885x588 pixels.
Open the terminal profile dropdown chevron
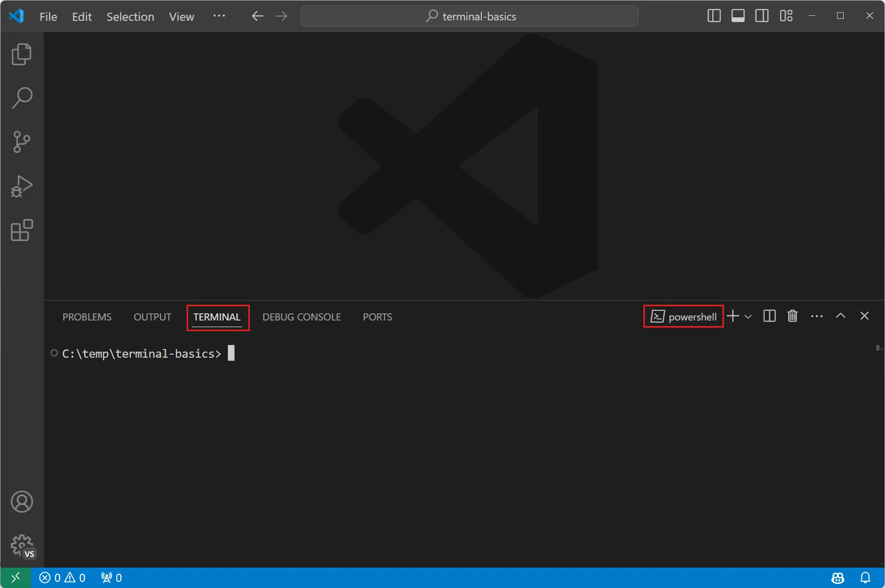748,316
